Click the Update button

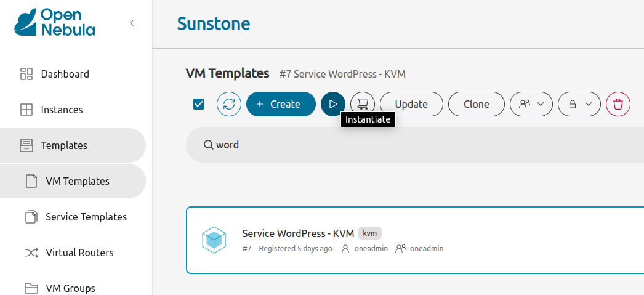coord(411,104)
